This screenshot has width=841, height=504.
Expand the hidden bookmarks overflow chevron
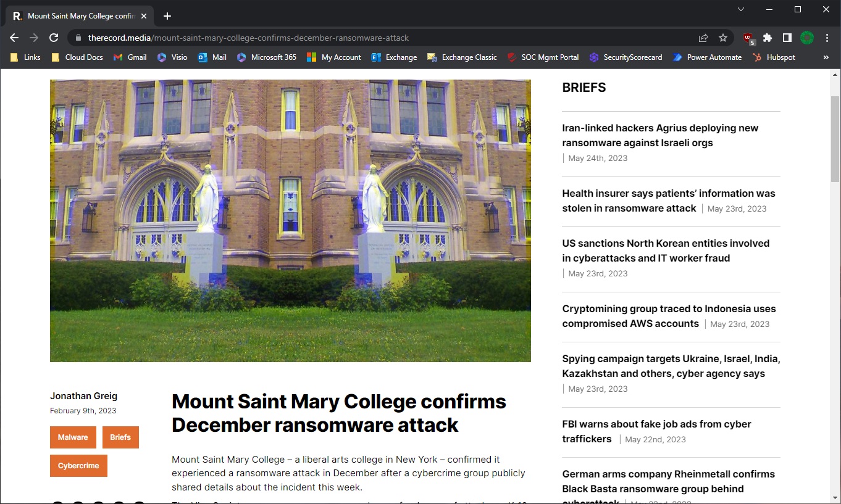point(826,57)
